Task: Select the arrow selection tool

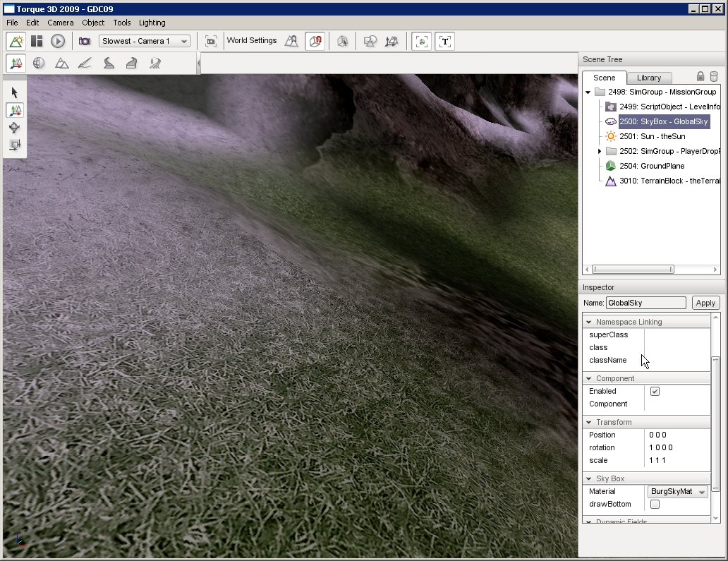Action: pos(13,92)
